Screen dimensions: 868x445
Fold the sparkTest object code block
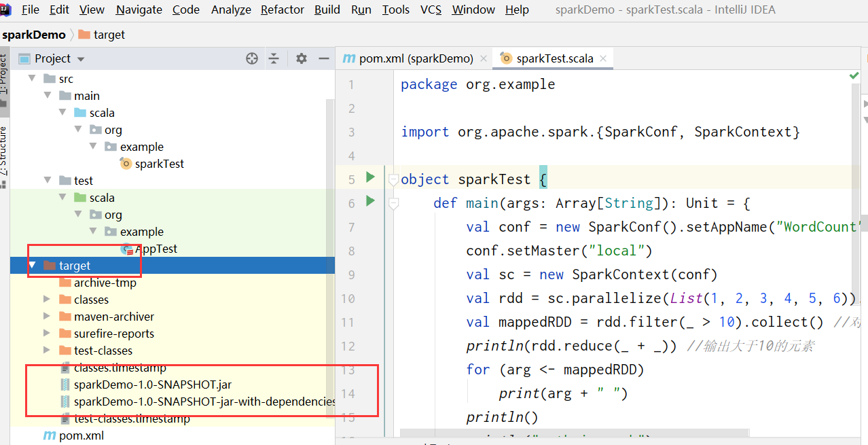tap(393, 179)
